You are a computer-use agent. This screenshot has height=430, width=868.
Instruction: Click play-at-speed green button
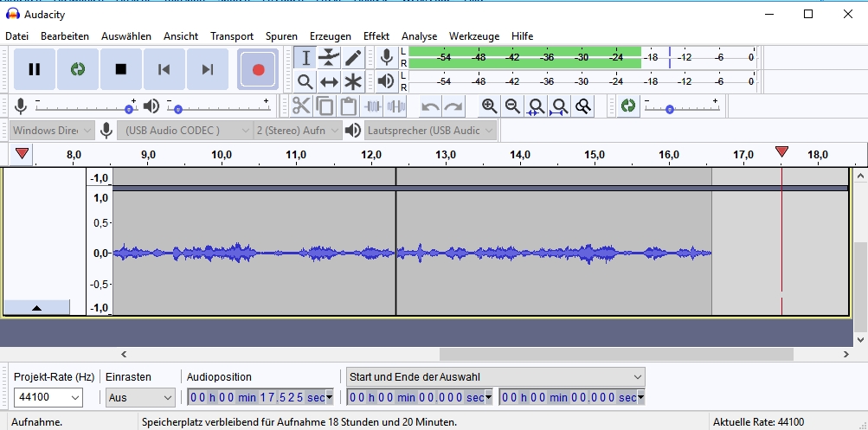coord(627,106)
